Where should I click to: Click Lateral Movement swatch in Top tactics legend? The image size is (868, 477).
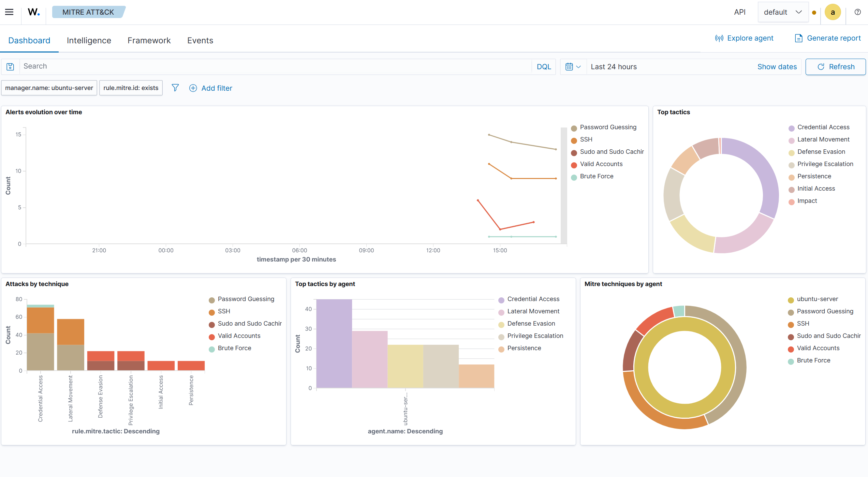coord(791,140)
